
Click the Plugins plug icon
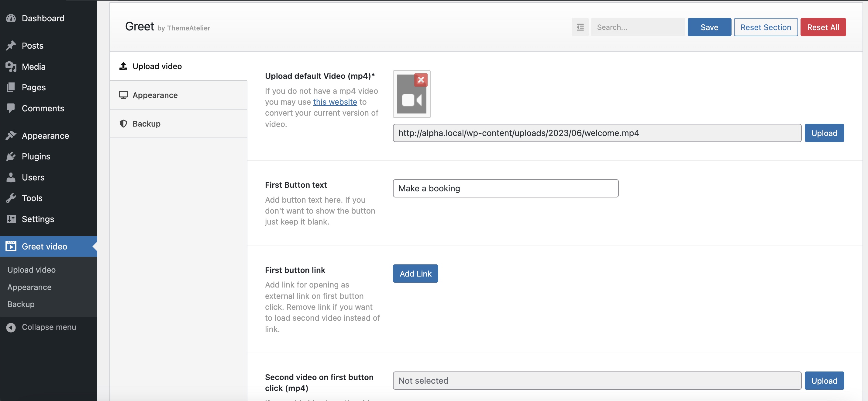(x=11, y=156)
